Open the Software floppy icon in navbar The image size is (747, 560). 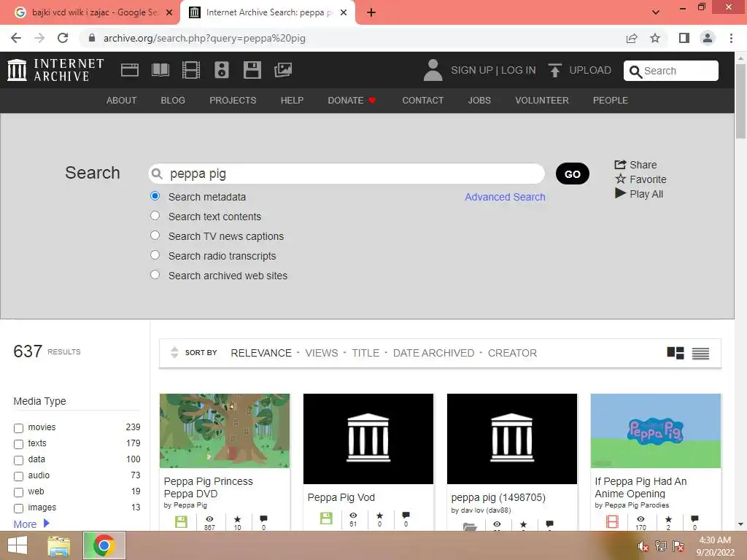[x=252, y=70]
